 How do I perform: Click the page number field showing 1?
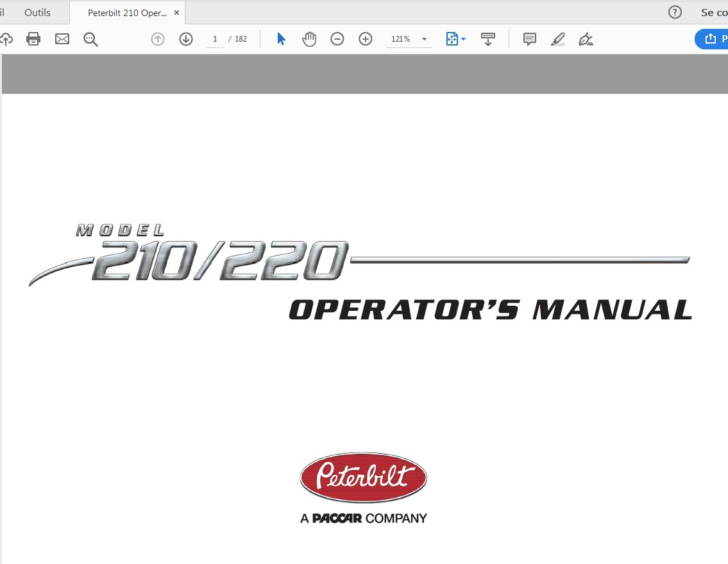pyautogui.click(x=215, y=39)
